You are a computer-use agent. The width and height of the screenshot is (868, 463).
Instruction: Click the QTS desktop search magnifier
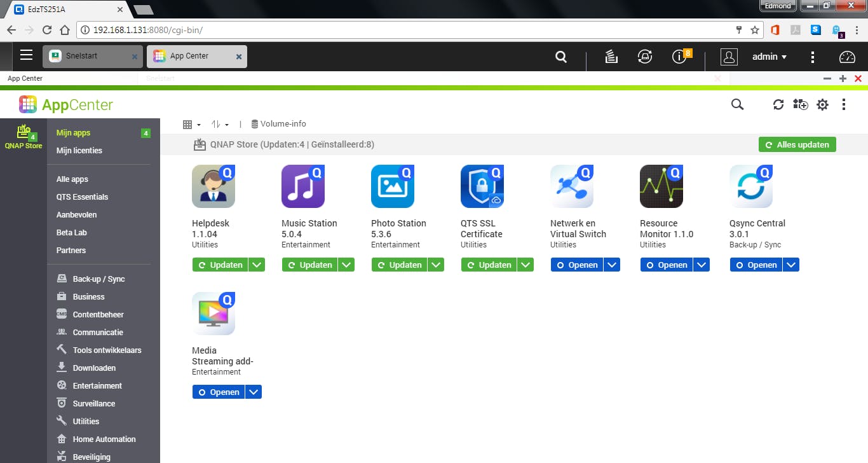561,57
